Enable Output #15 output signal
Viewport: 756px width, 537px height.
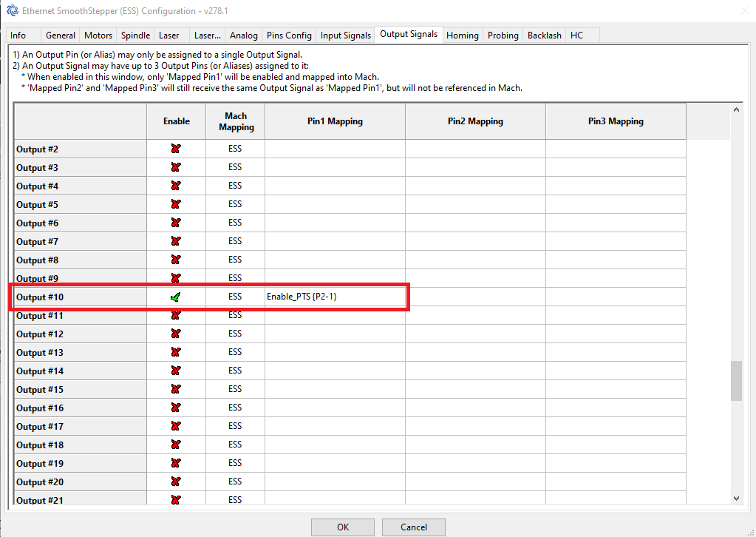click(x=176, y=388)
